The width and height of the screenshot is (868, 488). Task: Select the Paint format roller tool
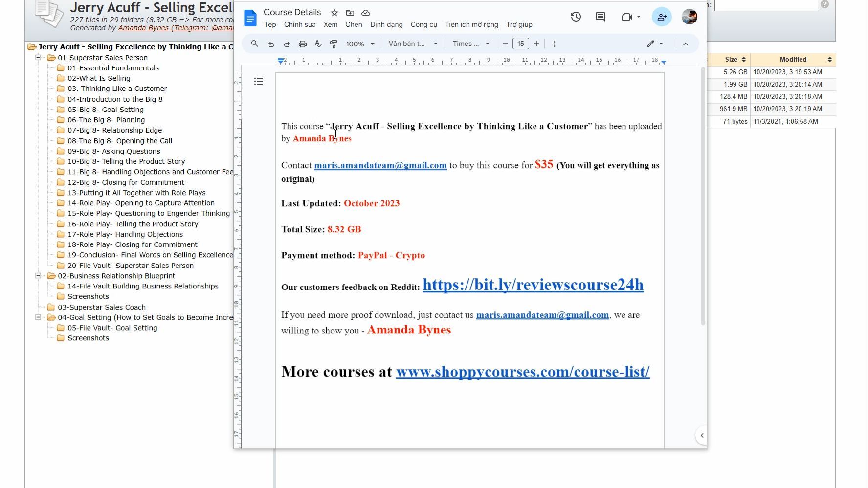(x=334, y=44)
